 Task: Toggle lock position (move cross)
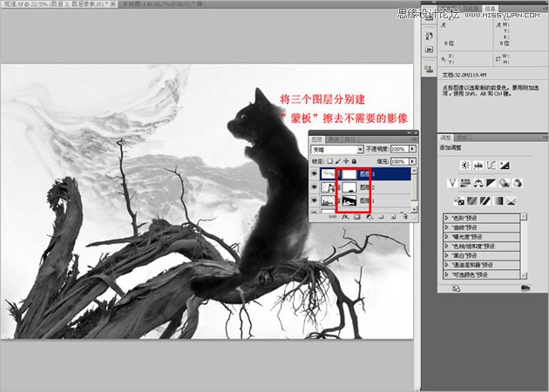[346, 161]
